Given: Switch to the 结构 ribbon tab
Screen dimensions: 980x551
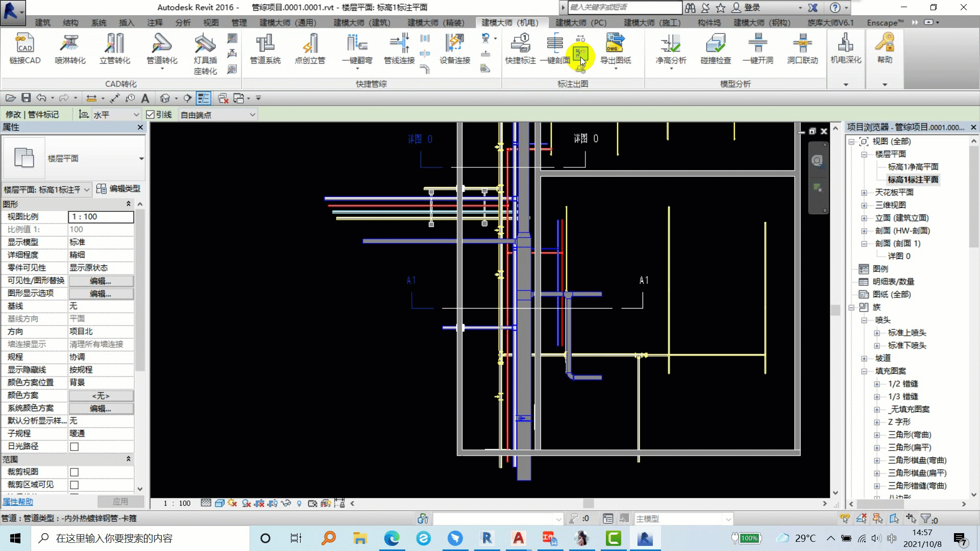Looking at the screenshot, I should [70, 22].
